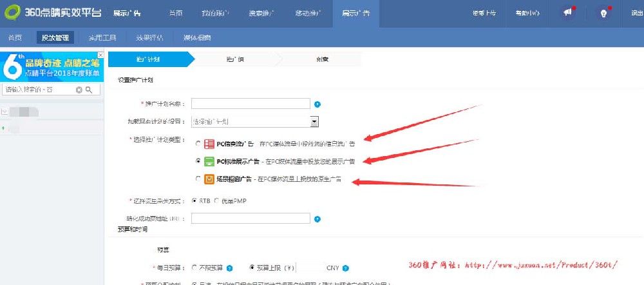Select 场景橱窗广告 radio button
This screenshot has width=644, height=285.
(198, 179)
